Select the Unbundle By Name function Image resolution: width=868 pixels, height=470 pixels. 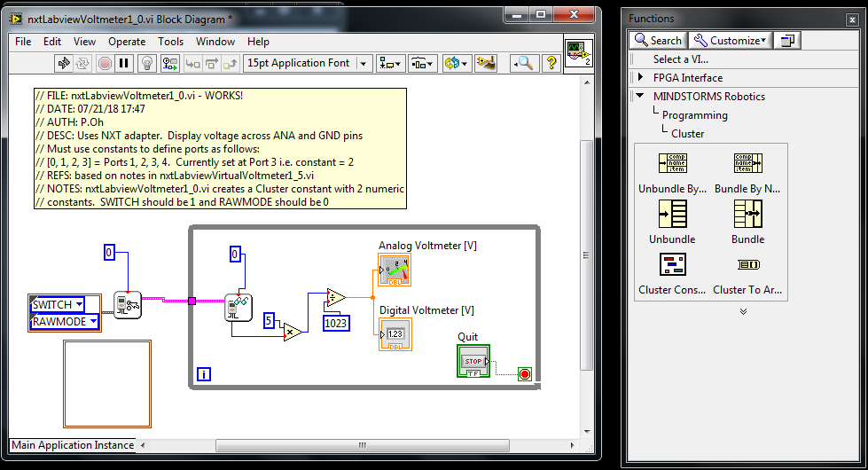(x=673, y=163)
